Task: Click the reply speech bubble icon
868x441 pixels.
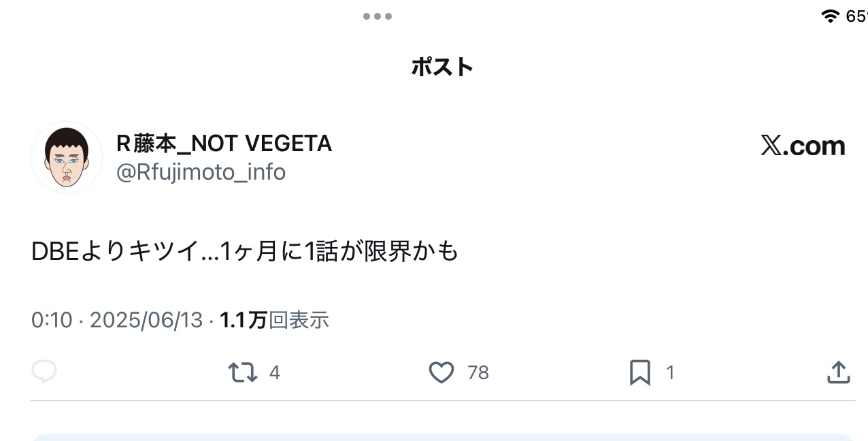Action: [x=44, y=372]
